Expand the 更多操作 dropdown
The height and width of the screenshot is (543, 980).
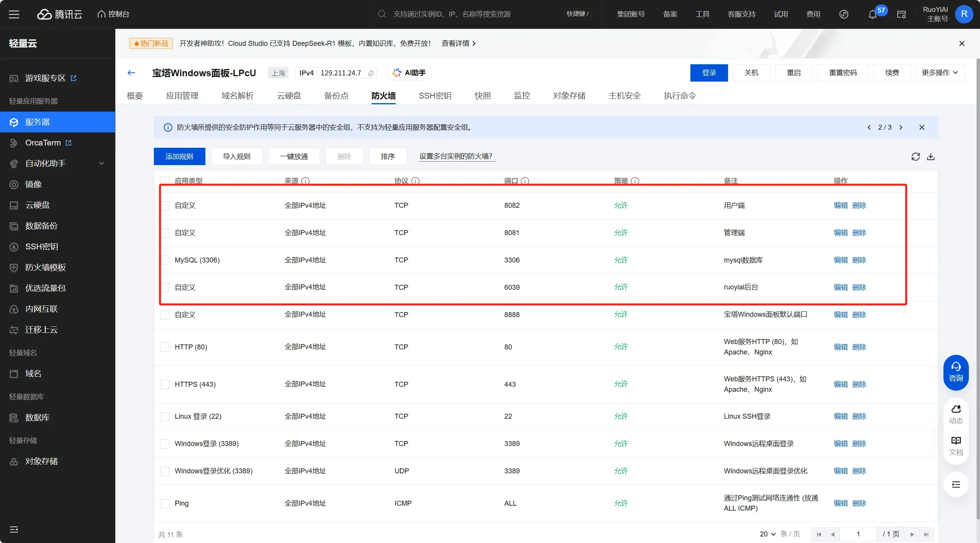(940, 73)
